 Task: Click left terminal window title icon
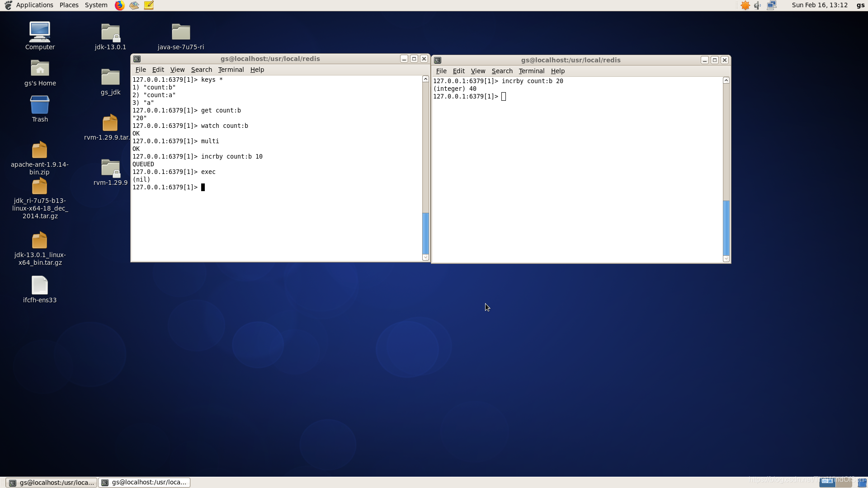[137, 59]
